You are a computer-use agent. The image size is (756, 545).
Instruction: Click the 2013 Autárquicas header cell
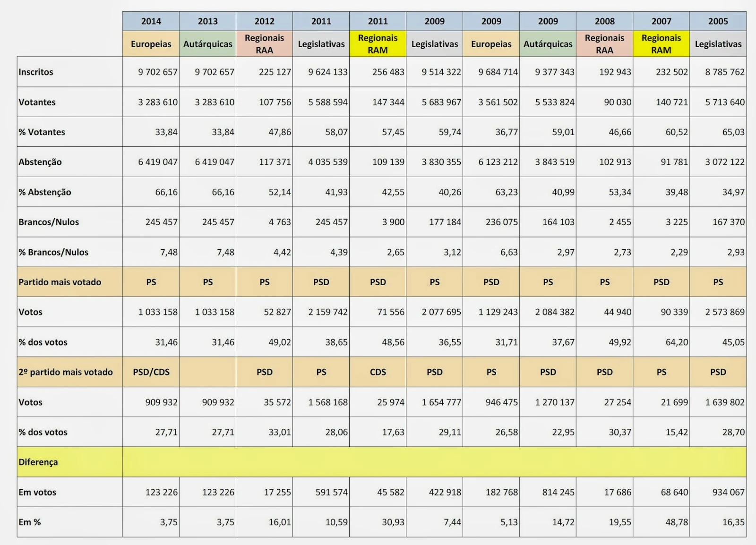(207, 44)
